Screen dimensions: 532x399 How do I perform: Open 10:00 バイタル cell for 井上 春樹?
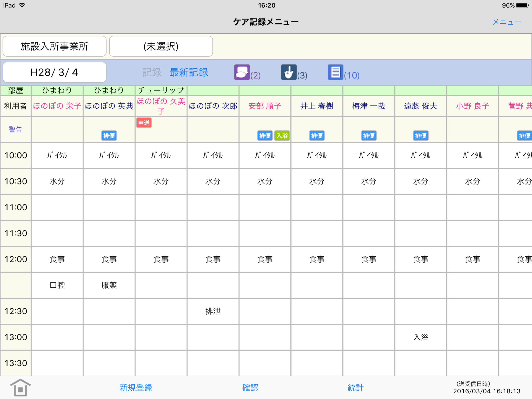[317, 155]
